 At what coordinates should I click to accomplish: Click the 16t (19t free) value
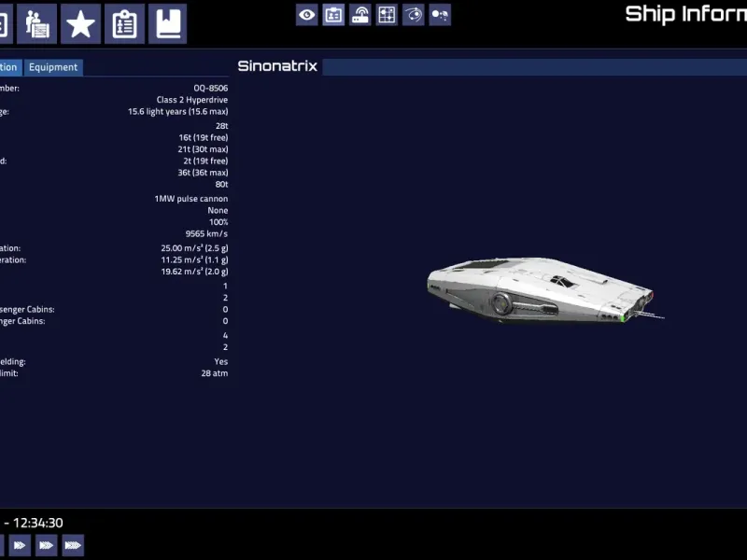[x=203, y=137]
